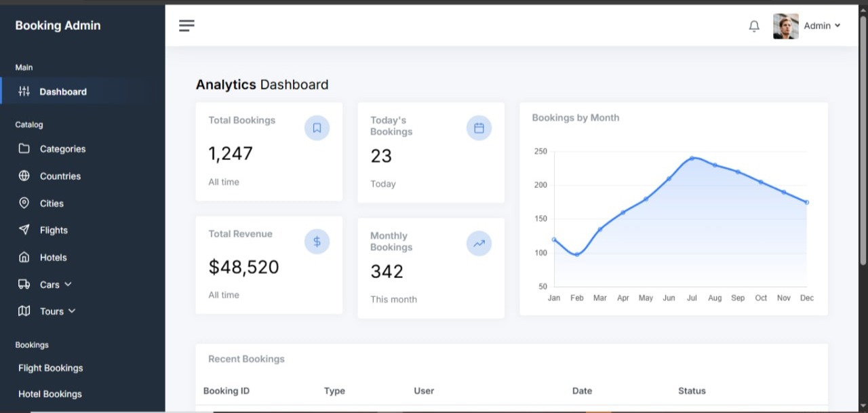This screenshot has width=868, height=413.
Task: Open the notifications bell icon
Action: [x=753, y=25]
